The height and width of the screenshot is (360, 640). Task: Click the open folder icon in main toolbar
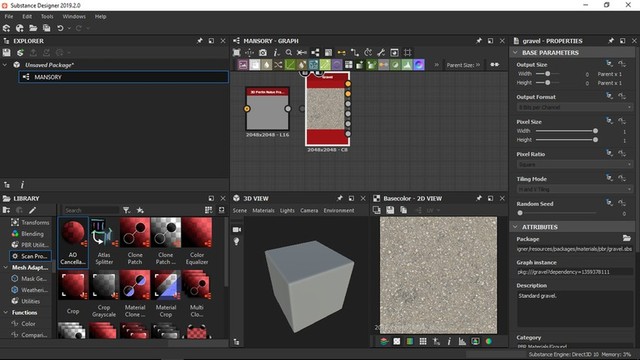pyautogui.click(x=33, y=28)
